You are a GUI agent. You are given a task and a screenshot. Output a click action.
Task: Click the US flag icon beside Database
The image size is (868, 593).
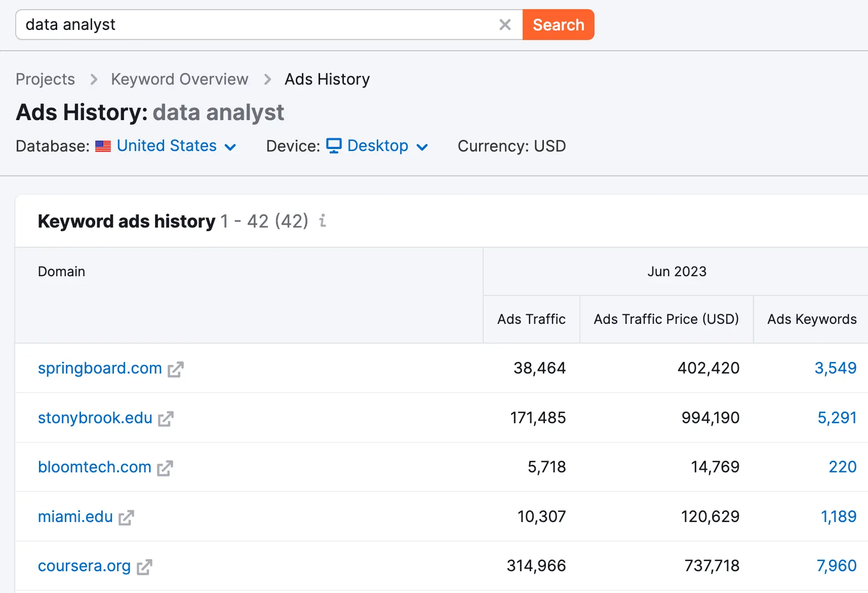103,146
